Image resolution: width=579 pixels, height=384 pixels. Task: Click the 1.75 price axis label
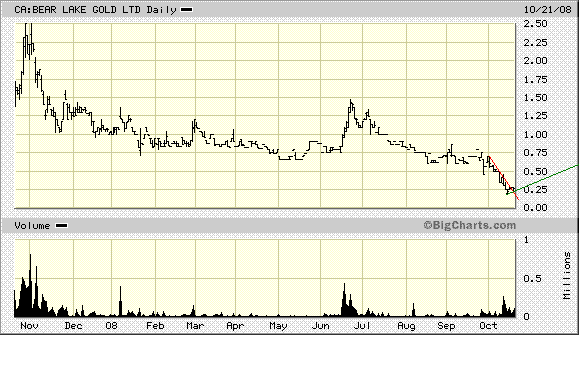click(x=535, y=79)
